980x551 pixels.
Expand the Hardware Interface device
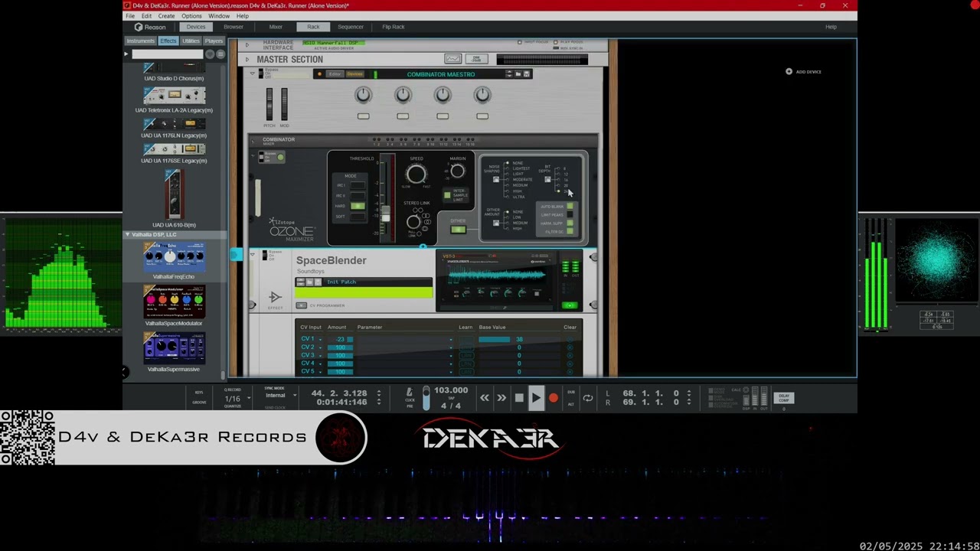247,45
